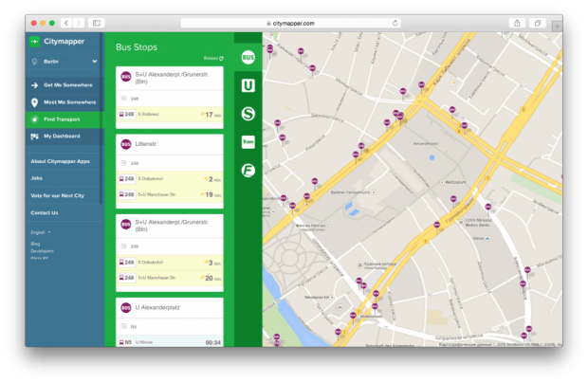Select the S-Bahn transport mode icon
588x383 pixels.
click(248, 114)
